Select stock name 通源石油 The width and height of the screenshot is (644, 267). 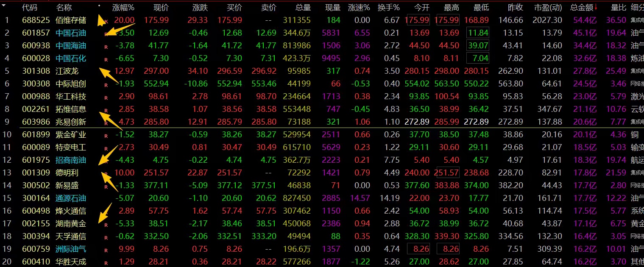tap(71, 198)
